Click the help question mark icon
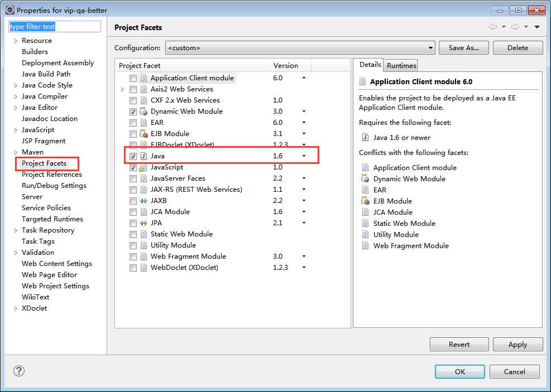Viewport: 551px width, 392px height. [x=19, y=371]
